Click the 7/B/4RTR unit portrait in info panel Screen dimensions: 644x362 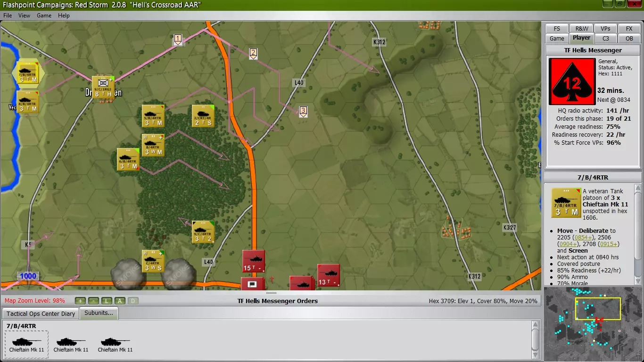(x=566, y=203)
